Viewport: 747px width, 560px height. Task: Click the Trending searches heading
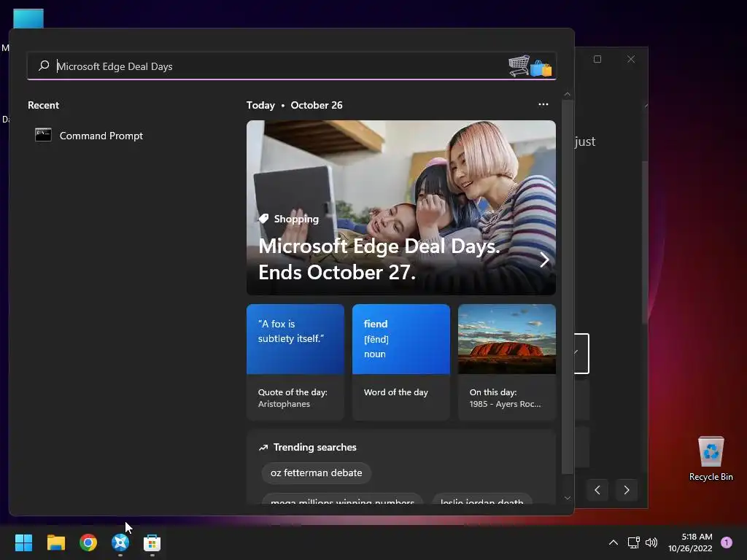pos(315,447)
